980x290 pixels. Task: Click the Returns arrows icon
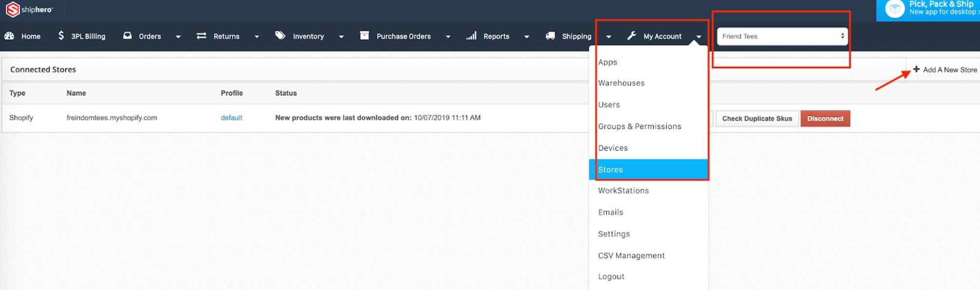(x=201, y=36)
